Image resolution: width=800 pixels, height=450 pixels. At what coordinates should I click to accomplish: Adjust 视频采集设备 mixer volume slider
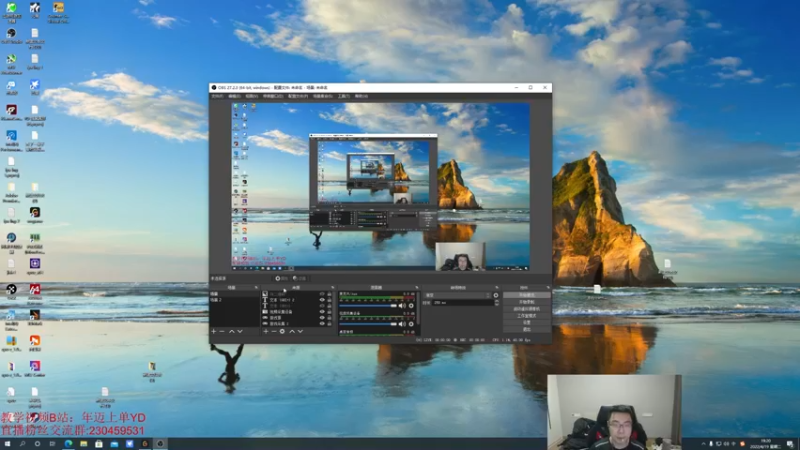coord(368,324)
